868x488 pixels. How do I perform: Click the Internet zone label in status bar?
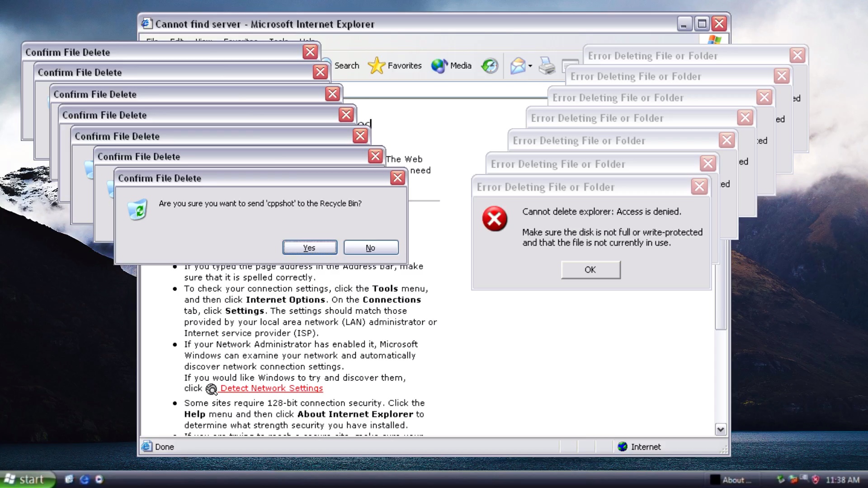point(646,447)
